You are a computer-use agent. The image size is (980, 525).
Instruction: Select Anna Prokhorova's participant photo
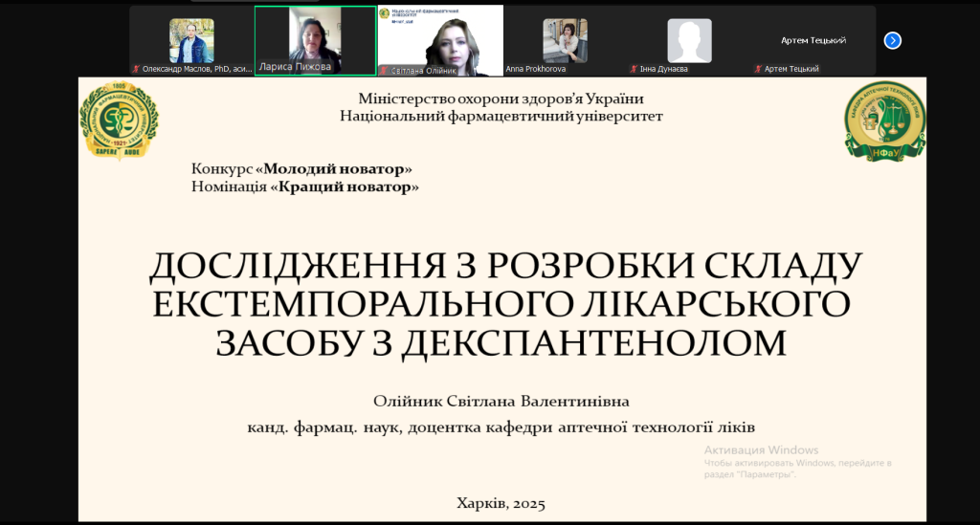click(x=565, y=40)
